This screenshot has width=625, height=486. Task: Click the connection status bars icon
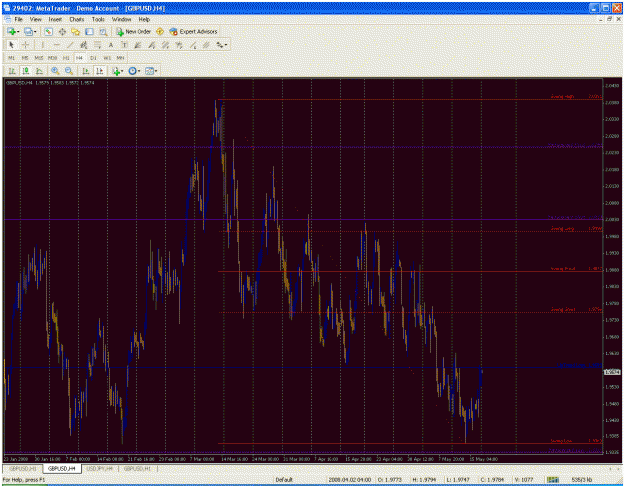tap(552, 480)
